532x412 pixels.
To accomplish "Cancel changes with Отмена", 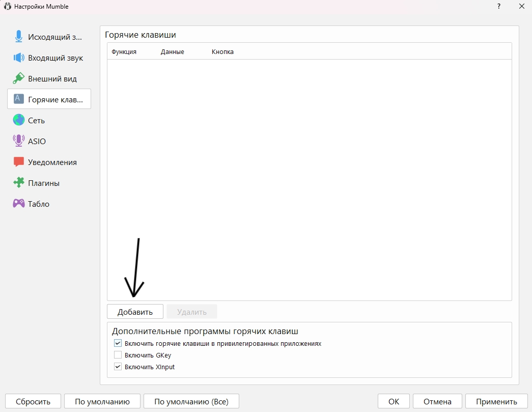I will (437, 401).
